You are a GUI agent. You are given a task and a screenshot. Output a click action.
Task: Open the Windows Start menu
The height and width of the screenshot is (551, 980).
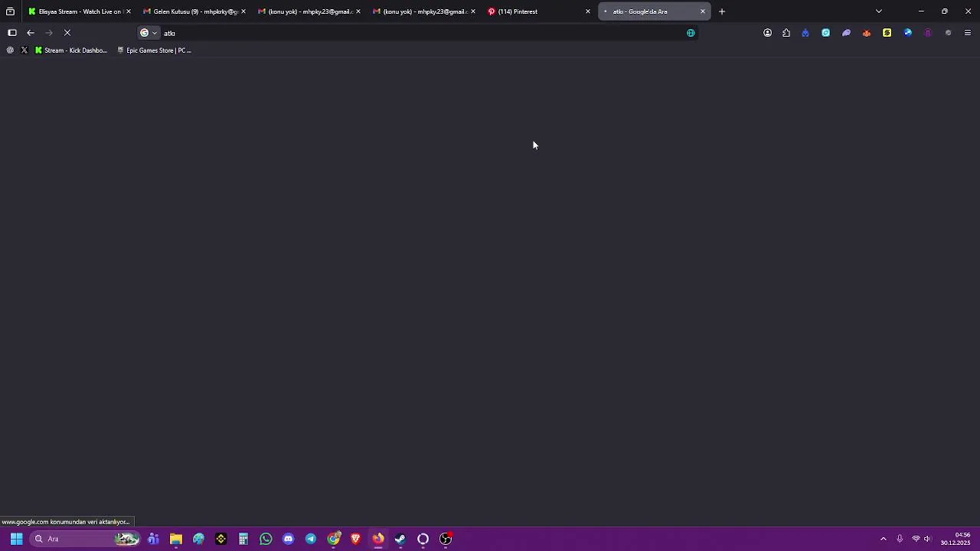point(16,539)
